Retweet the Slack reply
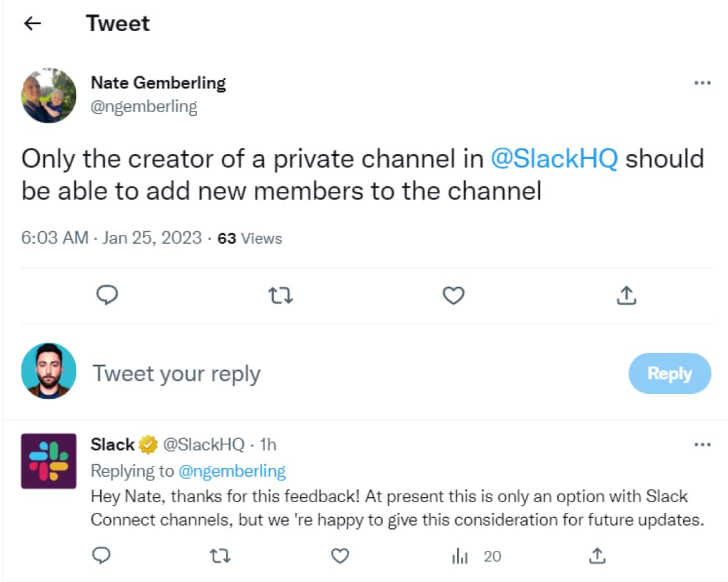This screenshot has width=728, height=582. (x=221, y=555)
